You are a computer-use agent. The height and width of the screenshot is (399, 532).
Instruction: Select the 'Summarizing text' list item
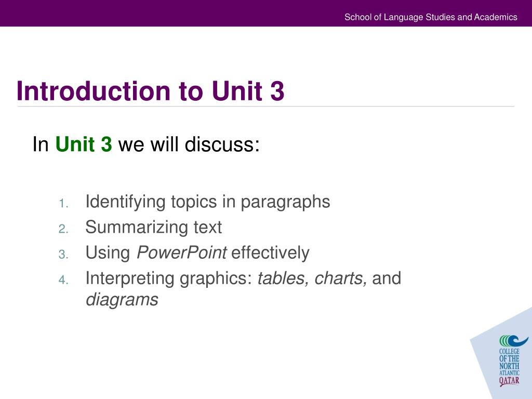pyautogui.click(x=153, y=227)
